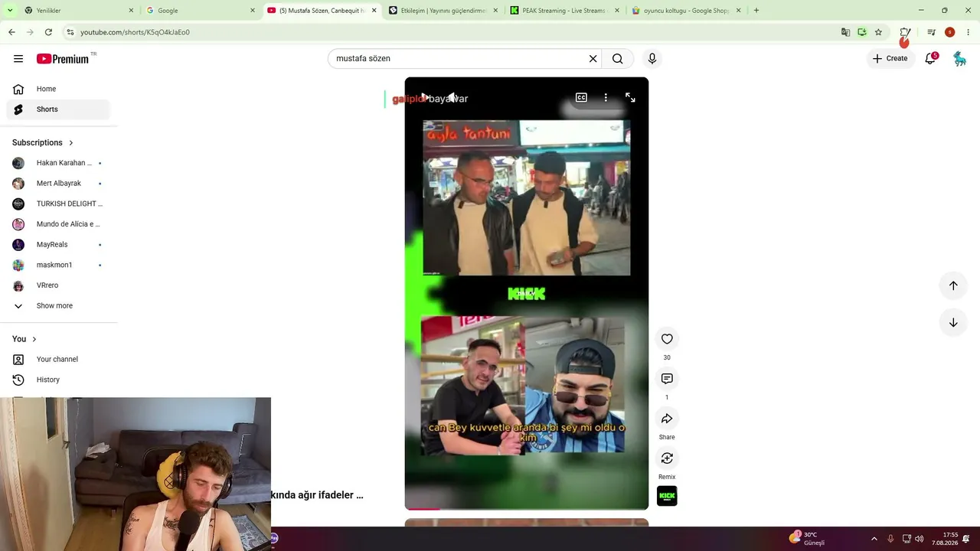Reload the YouTube page
The height and width of the screenshot is (551, 980).
point(48,32)
